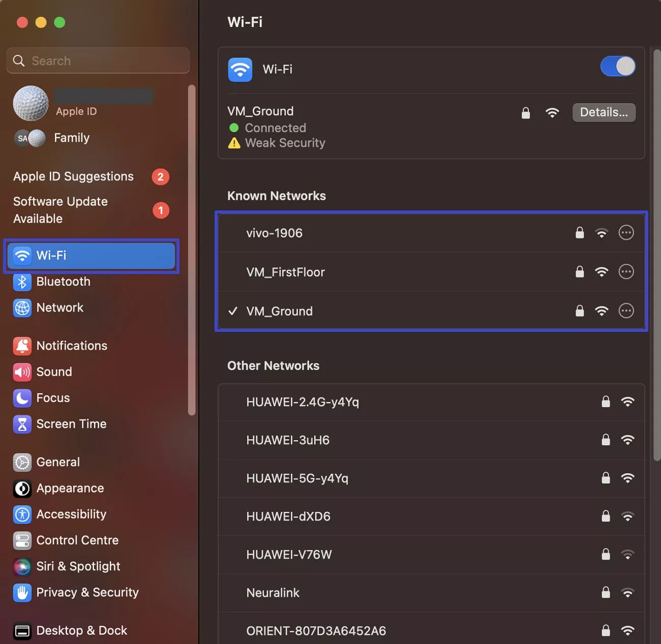Viewport: 661px width, 644px height.
Task: Open the Bluetooth settings icon
Action: pos(22,282)
